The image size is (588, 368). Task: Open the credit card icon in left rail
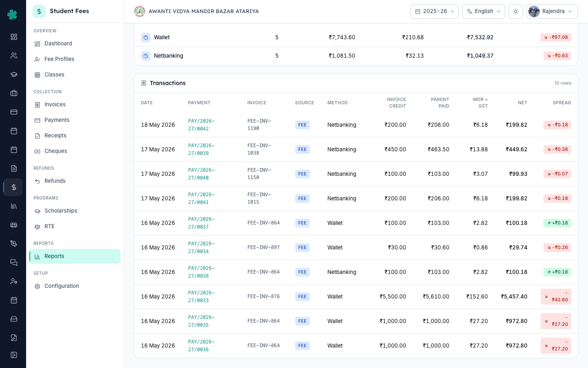(14, 112)
